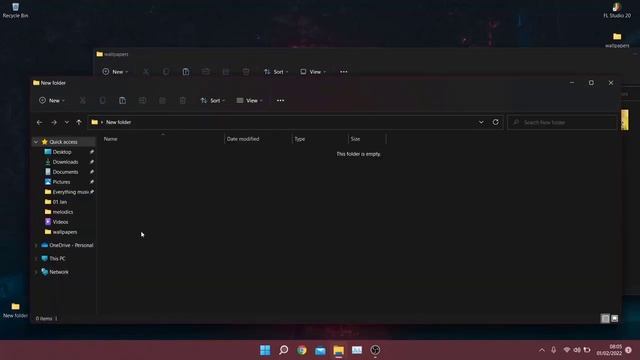Expand the address bar history dropdown

tap(481, 122)
